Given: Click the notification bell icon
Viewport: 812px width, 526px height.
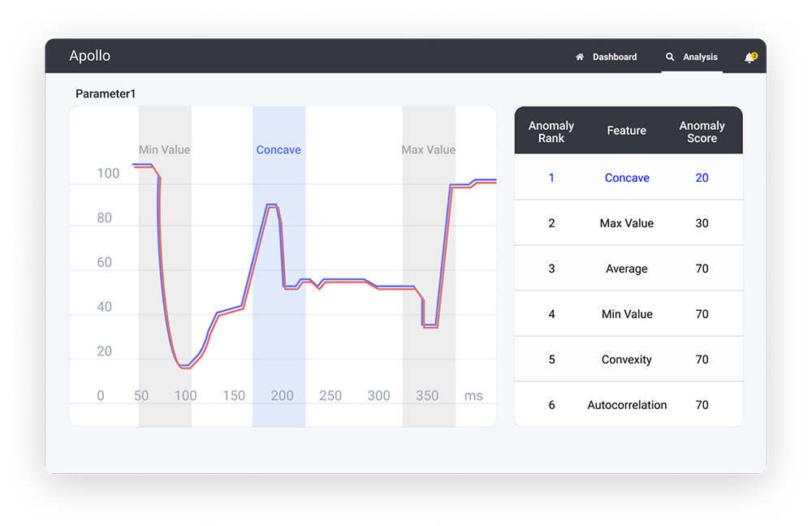Looking at the screenshot, I should pyautogui.click(x=749, y=58).
